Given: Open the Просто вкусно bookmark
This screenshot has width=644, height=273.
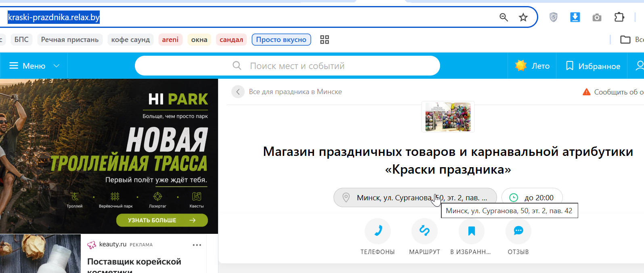Looking at the screenshot, I should pyautogui.click(x=281, y=40).
